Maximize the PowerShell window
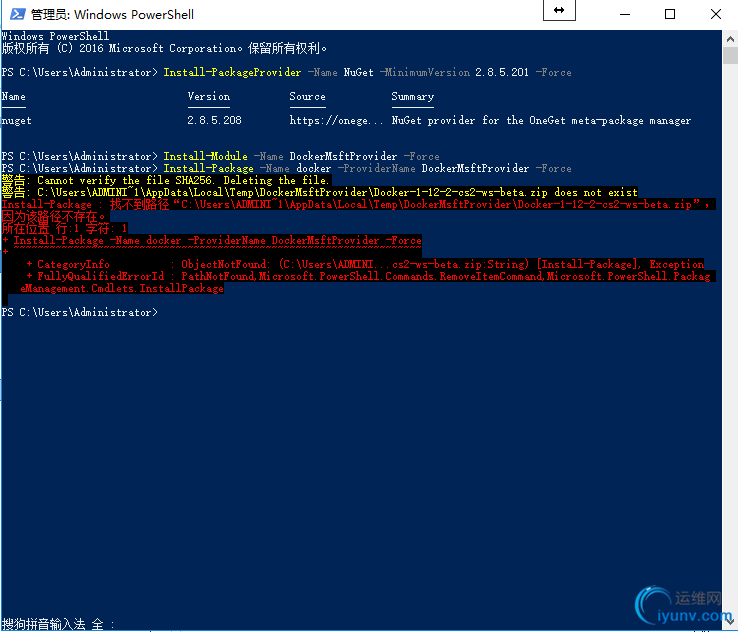 coord(670,14)
